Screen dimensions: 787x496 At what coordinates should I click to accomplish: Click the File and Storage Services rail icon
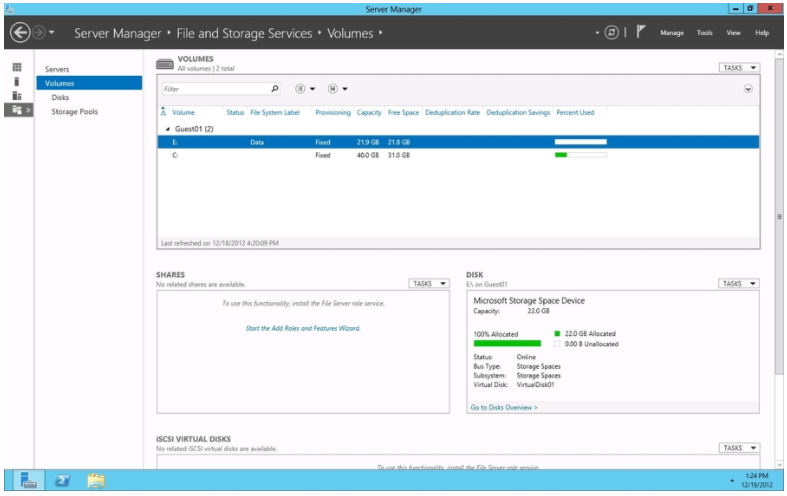pyautogui.click(x=16, y=110)
